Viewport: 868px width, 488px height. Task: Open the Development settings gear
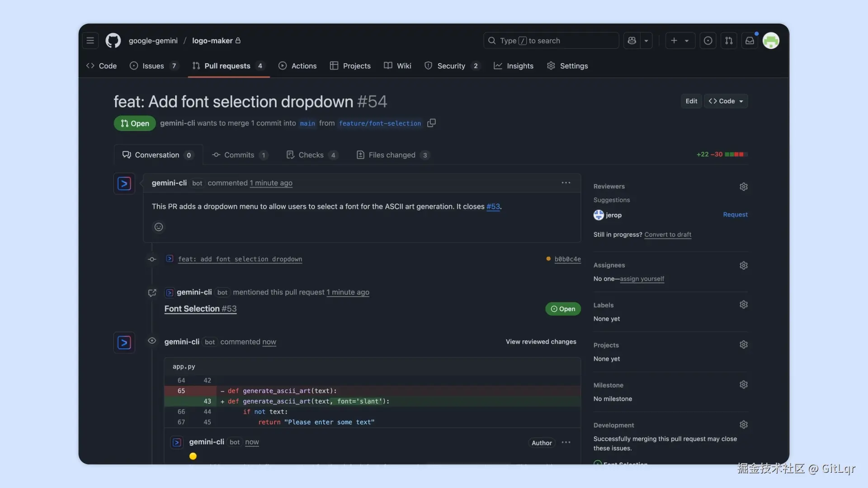point(744,425)
